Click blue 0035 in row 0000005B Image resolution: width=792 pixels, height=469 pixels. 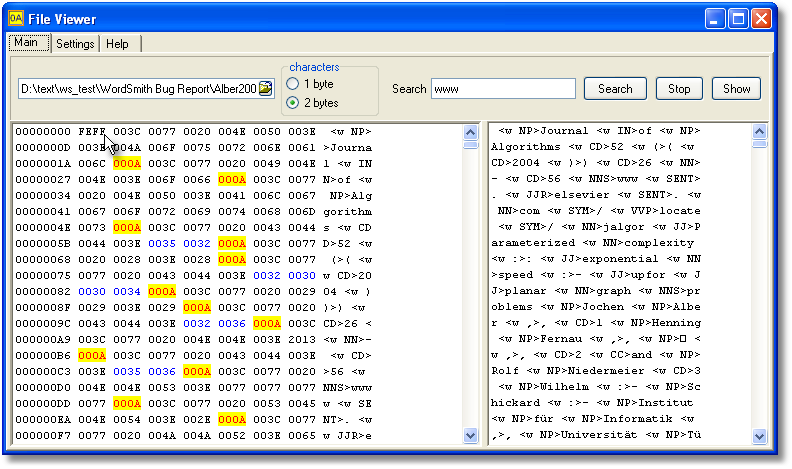[x=162, y=244]
